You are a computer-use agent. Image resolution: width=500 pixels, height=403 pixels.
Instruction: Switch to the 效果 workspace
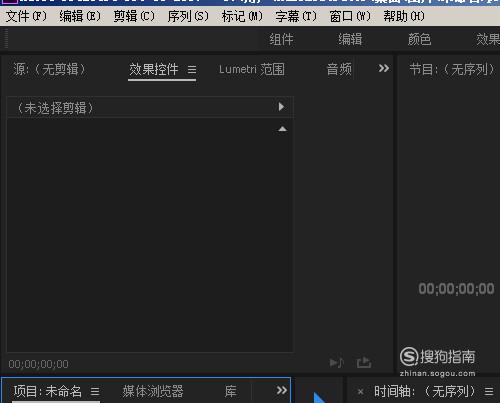coord(488,39)
